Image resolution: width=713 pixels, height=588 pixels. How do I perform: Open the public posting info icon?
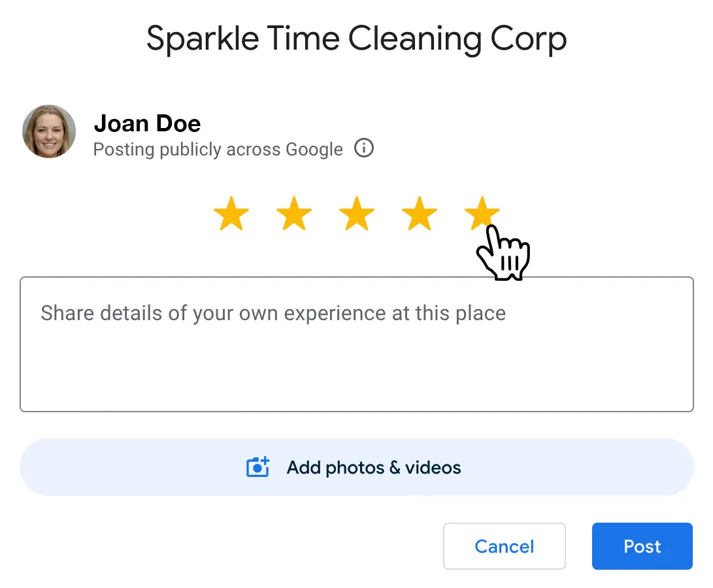coord(364,149)
